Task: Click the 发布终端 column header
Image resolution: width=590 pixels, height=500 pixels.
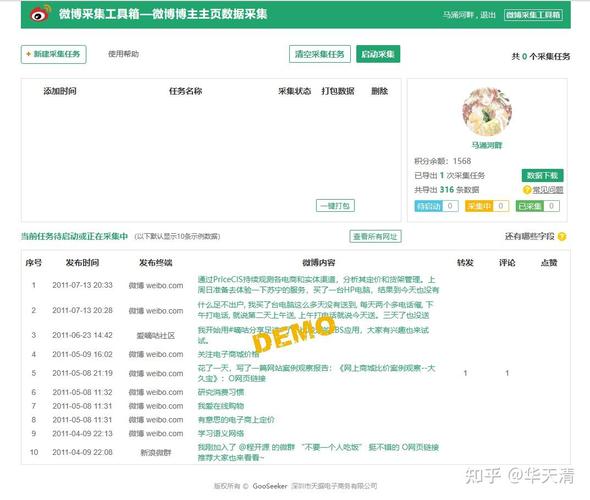Action: pyautogui.click(x=155, y=263)
